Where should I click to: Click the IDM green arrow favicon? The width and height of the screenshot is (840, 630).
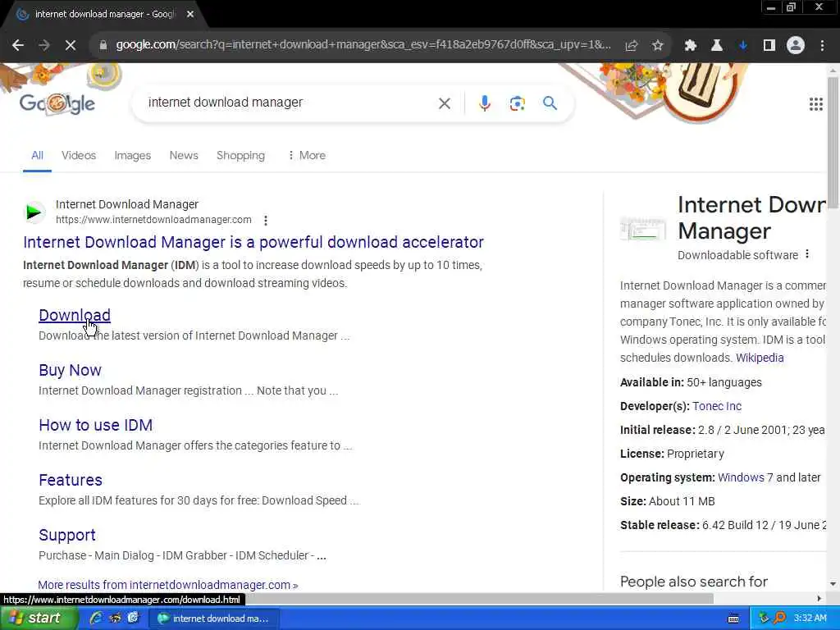[x=34, y=212]
